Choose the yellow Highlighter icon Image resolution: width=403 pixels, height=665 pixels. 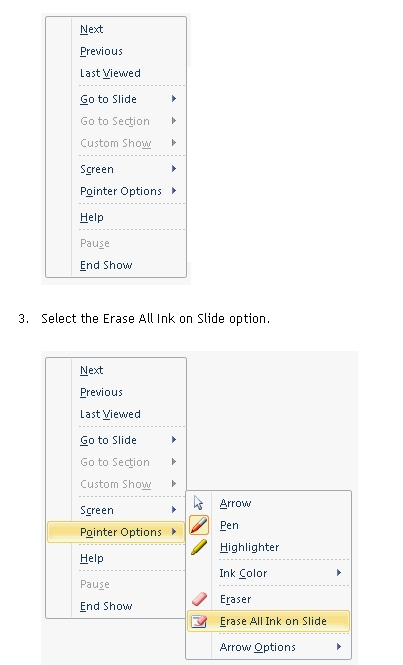[x=199, y=547]
